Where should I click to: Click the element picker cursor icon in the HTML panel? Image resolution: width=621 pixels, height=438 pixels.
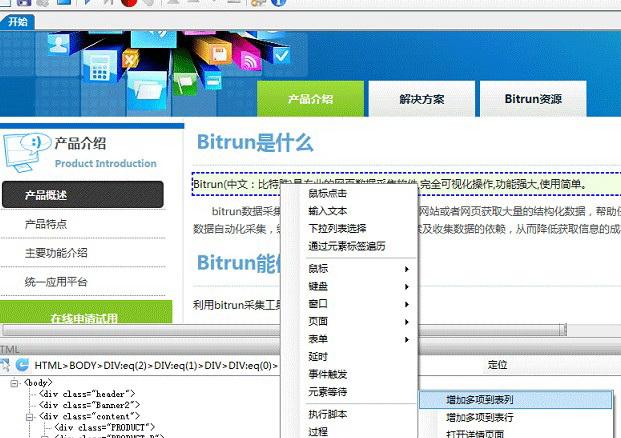(4, 365)
